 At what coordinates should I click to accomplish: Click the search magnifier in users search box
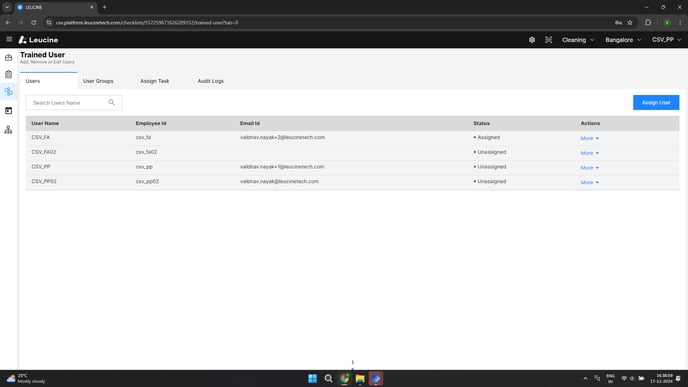pyautogui.click(x=111, y=102)
